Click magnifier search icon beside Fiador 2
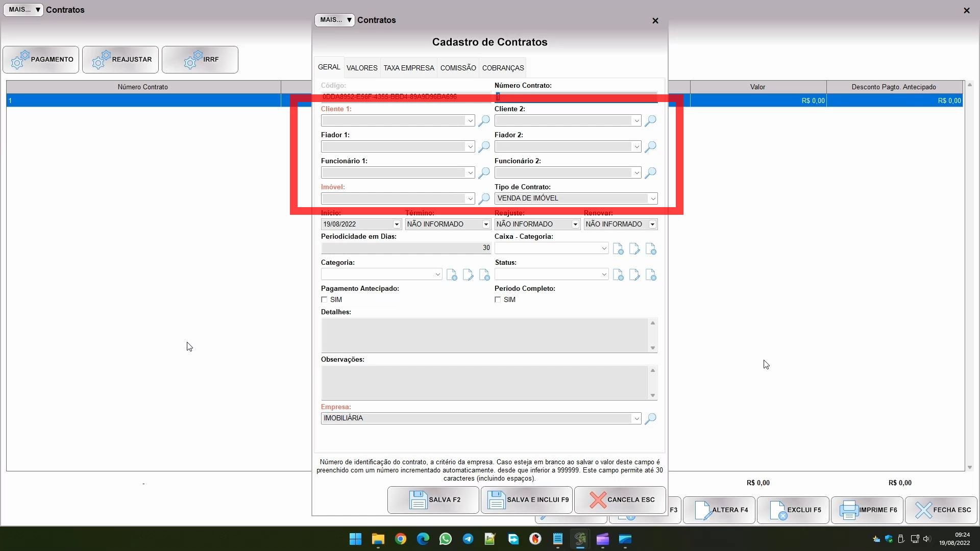Image resolution: width=980 pixels, height=551 pixels. point(650,146)
